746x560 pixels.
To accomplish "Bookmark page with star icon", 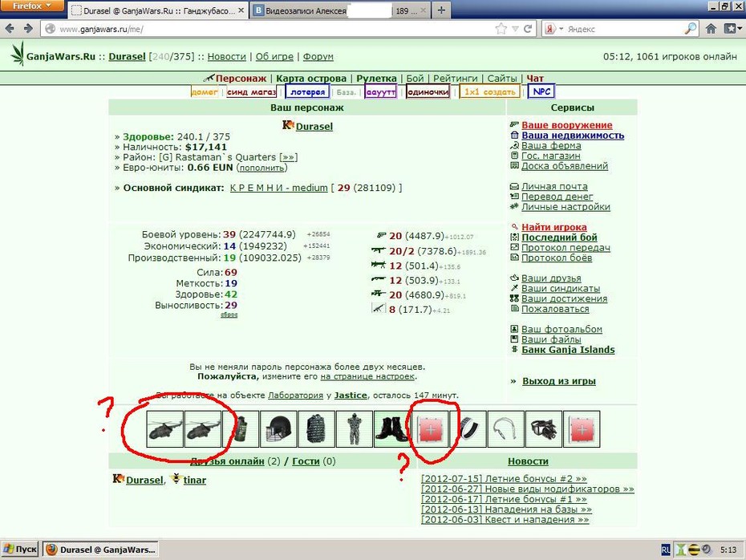I will click(x=501, y=29).
